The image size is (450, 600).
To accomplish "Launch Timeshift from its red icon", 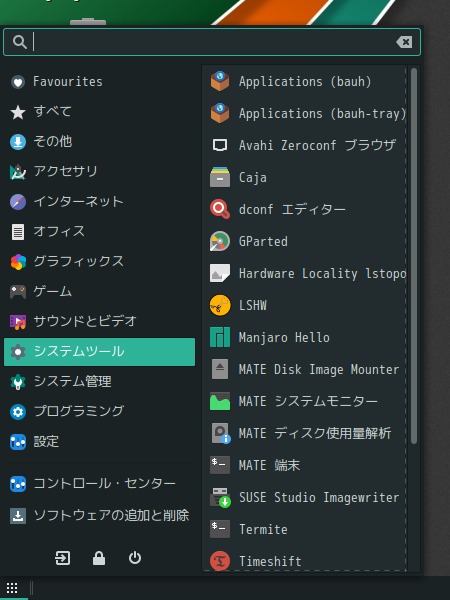I will click(220, 561).
